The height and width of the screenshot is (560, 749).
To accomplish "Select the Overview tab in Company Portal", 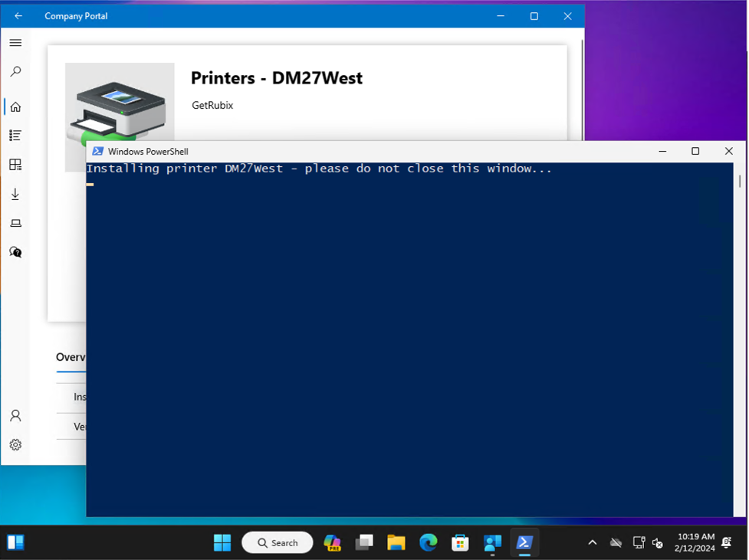I will click(71, 357).
